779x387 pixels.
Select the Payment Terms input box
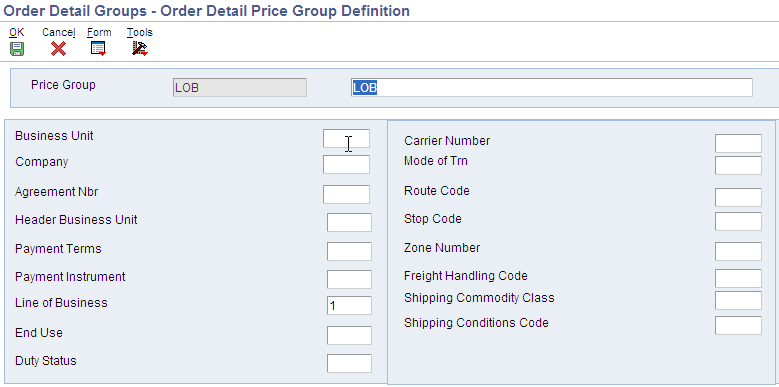pos(349,251)
